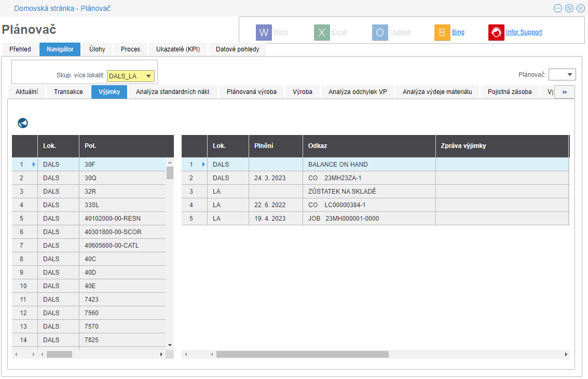Click the BALANCE ON HAND cell
This screenshot has height=379, width=588.
[x=369, y=165]
